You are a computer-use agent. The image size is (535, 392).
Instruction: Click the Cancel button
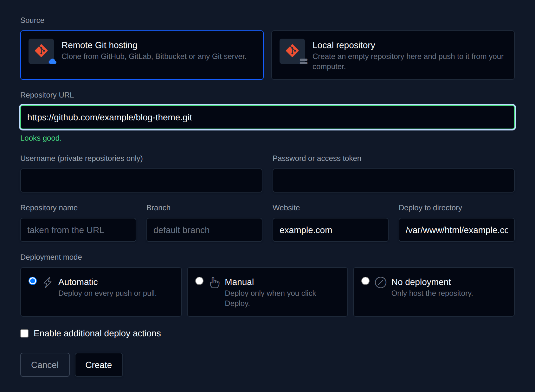pos(45,365)
